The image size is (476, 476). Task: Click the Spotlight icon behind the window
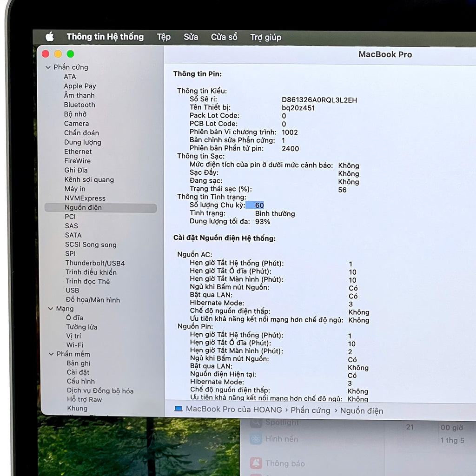coord(256,422)
